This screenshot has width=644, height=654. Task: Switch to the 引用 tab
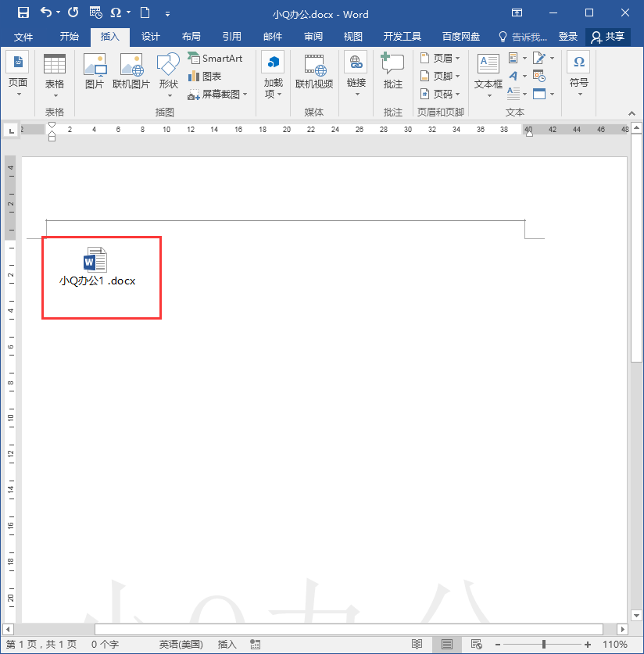click(232, 37)
